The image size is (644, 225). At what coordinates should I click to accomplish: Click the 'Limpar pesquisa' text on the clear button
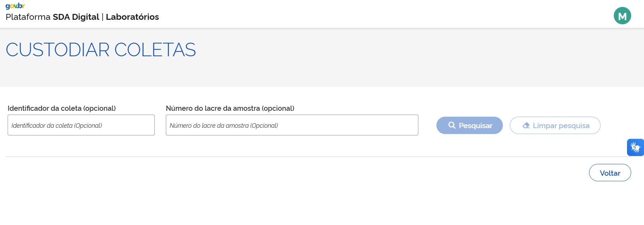coord(561,126)
